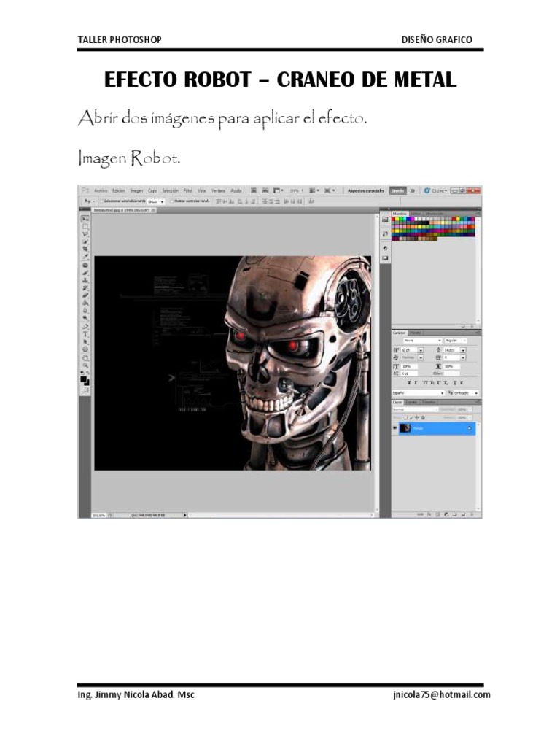Open the Regular font style dropdown

tap(456, 341)
